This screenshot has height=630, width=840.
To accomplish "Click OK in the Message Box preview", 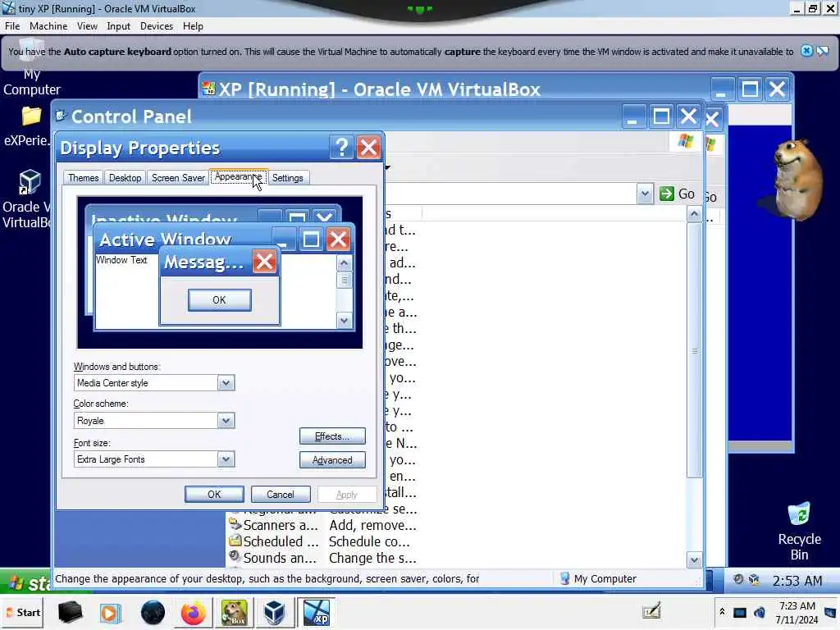I will [219, 300].
